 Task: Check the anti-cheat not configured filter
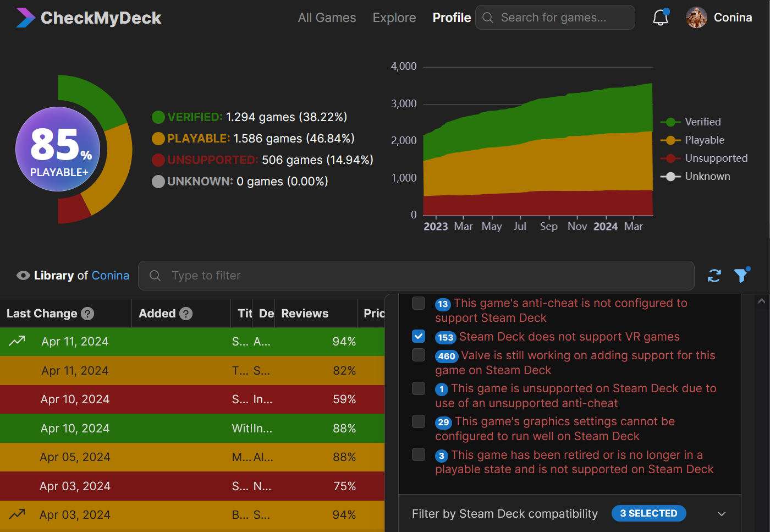[x=419, y=303]
